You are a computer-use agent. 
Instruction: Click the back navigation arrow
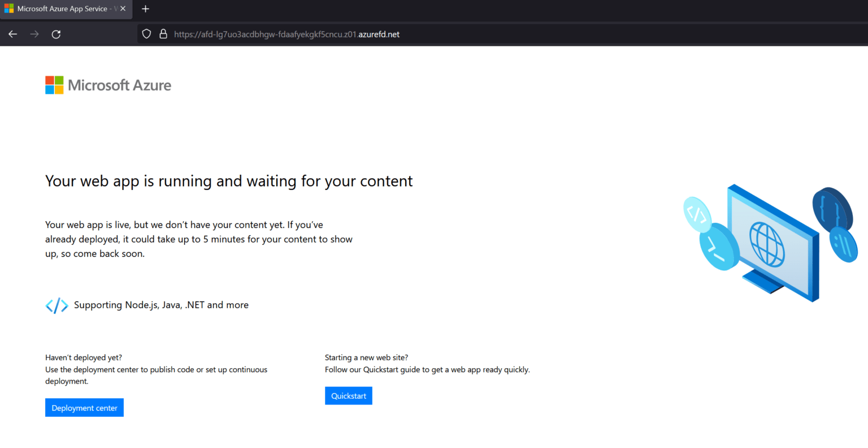(x=12, y=34)
